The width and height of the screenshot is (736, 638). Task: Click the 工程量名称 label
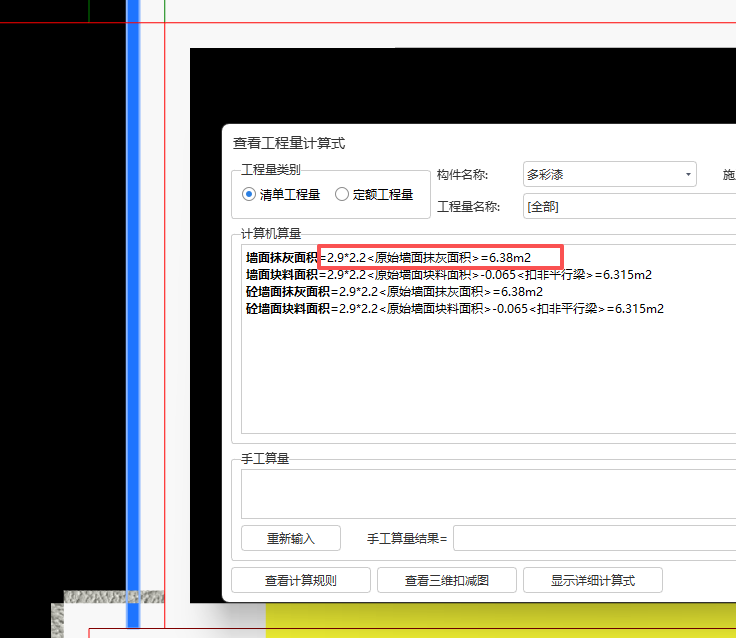[x=468, y=207]
